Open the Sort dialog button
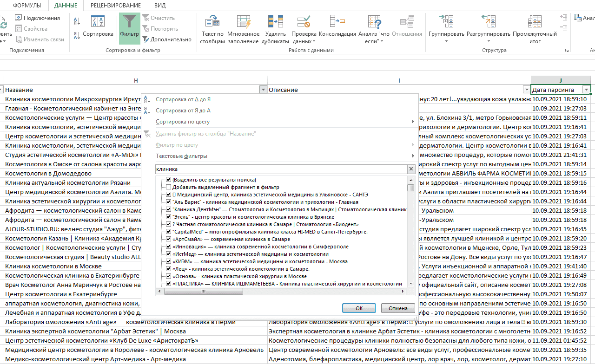Viewport: 595px width, 364px height. [x=98, y=26]
